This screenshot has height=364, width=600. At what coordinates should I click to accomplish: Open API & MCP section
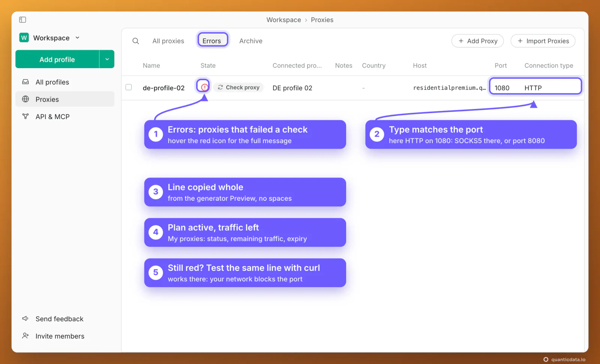pyautogui.click(x=65, y=116)
